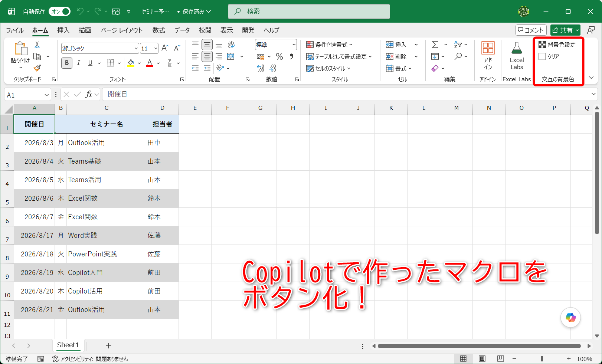Decrease font size with the small A icon
Image resolution: width=602 pixels, height=364 pixels.
(177, 48)
